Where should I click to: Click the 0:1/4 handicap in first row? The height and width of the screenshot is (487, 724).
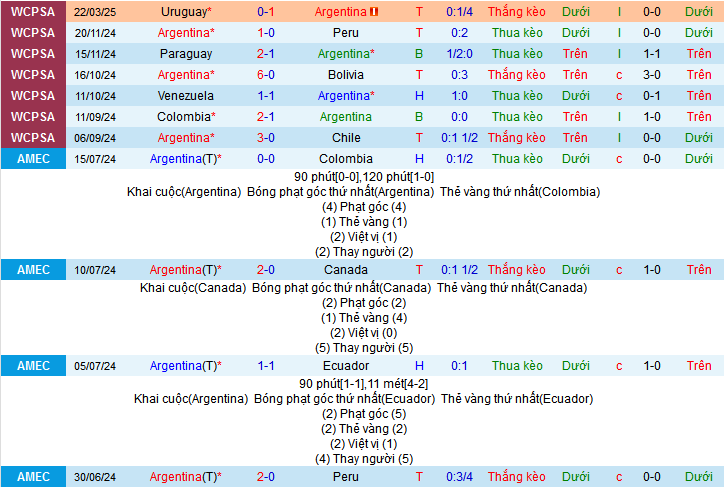[x=460, y=11]
